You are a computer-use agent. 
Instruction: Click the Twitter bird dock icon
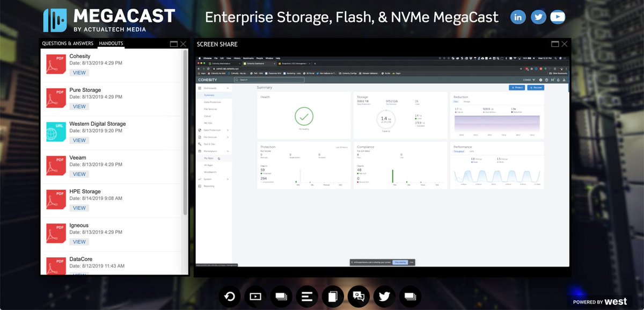click(384, 297)
